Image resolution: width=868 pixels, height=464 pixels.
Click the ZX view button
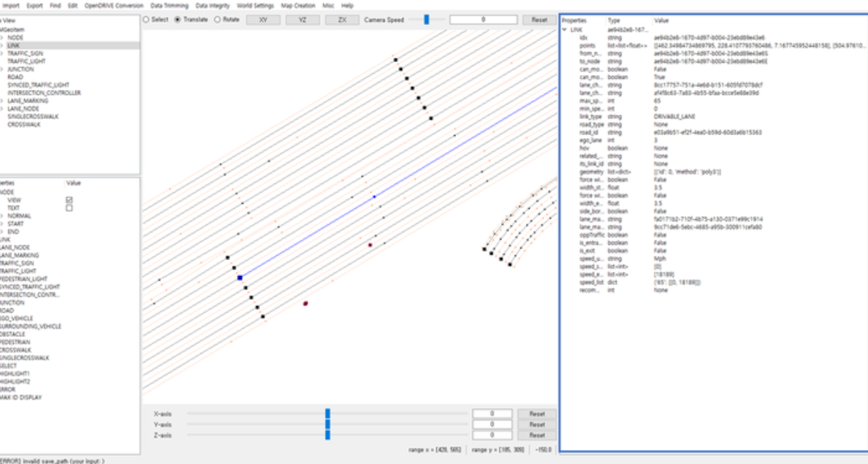342,20
